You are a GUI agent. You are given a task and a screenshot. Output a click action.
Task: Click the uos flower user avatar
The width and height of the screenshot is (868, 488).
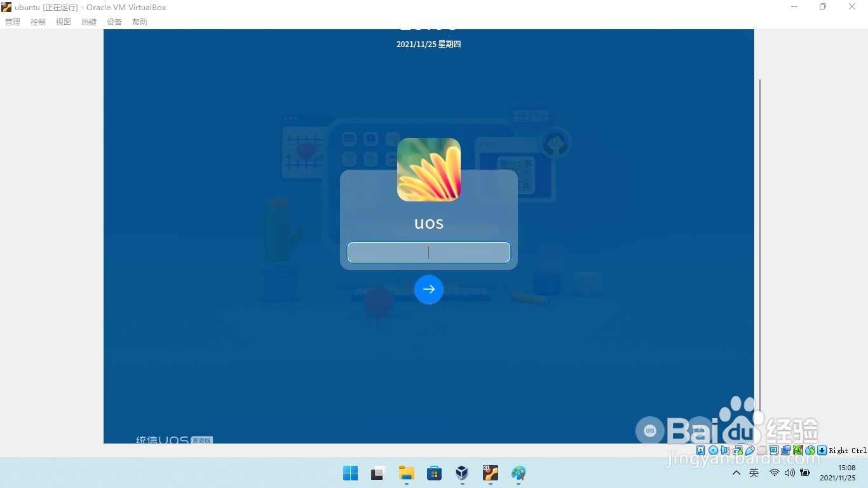(429, 170)
